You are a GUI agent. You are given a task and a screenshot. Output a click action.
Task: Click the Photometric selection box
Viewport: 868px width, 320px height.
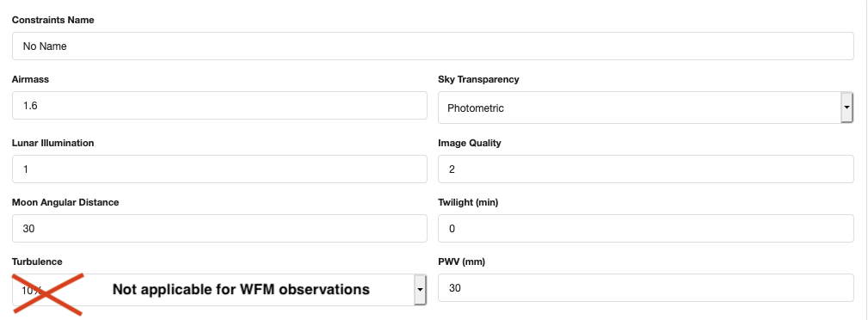click(x=645, y=108)
